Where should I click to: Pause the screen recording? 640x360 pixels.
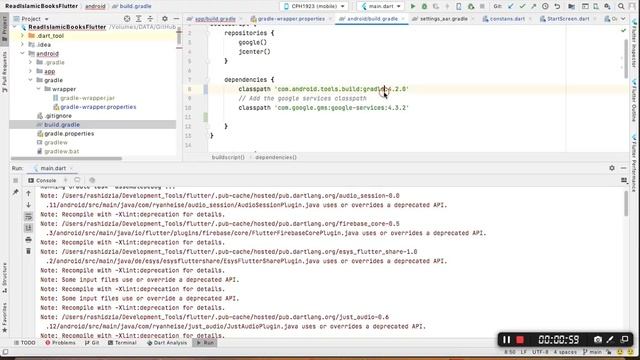point(507,340)
